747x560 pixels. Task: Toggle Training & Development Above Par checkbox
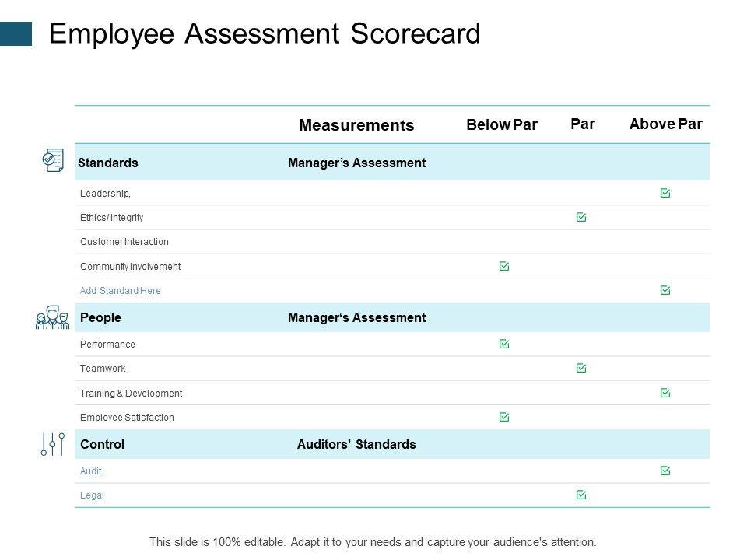[x=665, y=394]
